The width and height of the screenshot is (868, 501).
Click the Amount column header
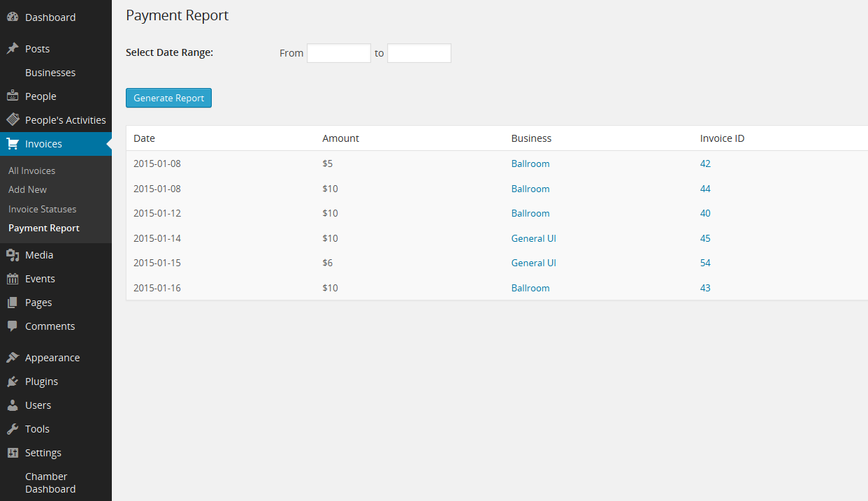pyautogui.click(x=340, y=138)
